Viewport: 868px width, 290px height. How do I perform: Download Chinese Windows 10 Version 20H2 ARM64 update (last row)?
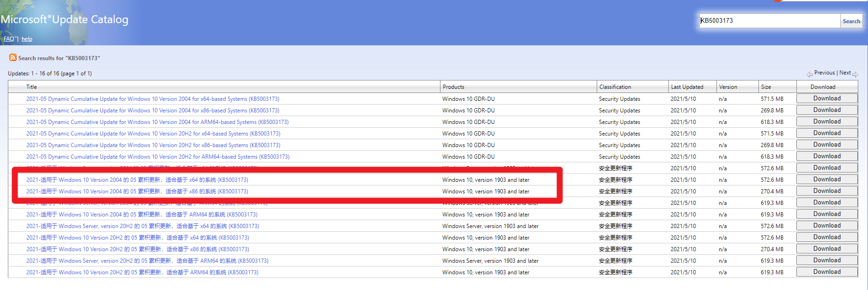(x=827, y=272)
